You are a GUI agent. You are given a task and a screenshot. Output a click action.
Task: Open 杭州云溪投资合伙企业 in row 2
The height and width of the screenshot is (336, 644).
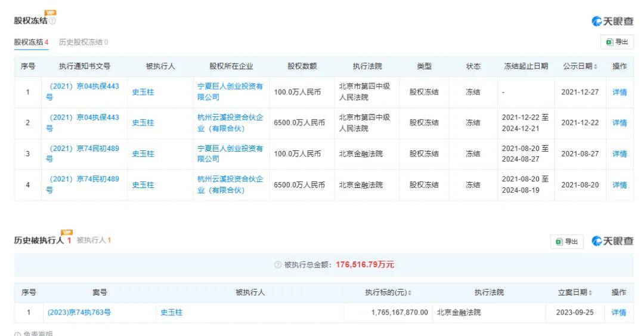[230, 122]
